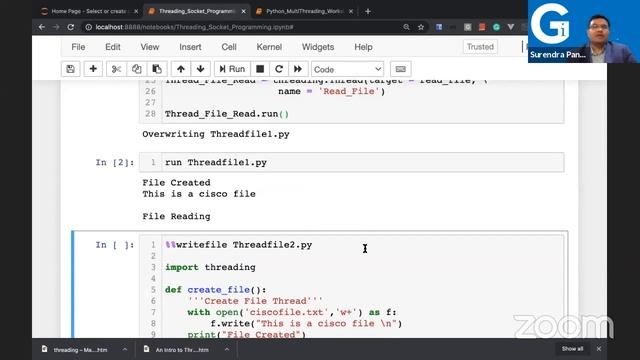Click into run Threadfile1.py cell
This screenshot has height=360, width=640.
[362, 162]
